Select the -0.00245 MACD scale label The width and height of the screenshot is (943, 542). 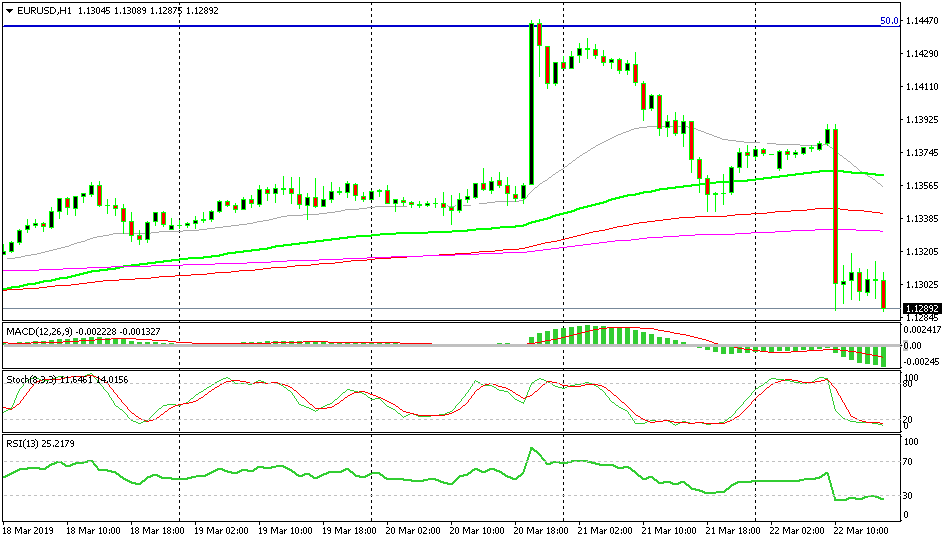click(922, 362)
